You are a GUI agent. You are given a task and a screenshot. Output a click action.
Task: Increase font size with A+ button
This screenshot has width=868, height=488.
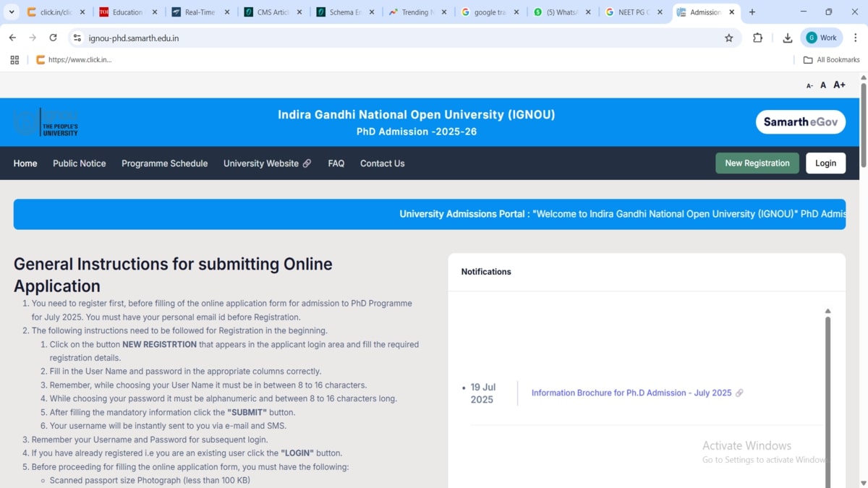[x=839, y=85]
